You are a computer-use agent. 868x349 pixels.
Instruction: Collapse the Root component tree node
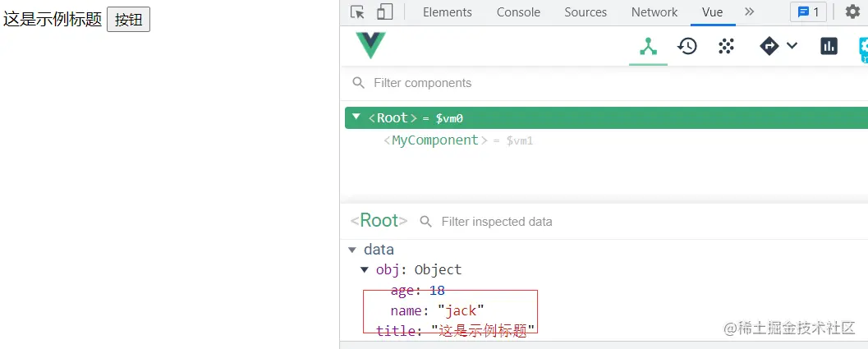pos(356,117)
